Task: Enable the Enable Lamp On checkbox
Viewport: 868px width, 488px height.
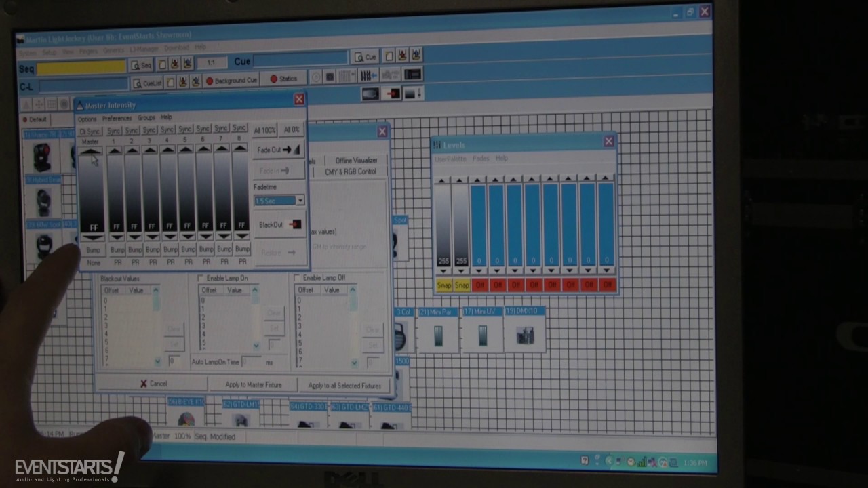Action: [x=201, y=278]
